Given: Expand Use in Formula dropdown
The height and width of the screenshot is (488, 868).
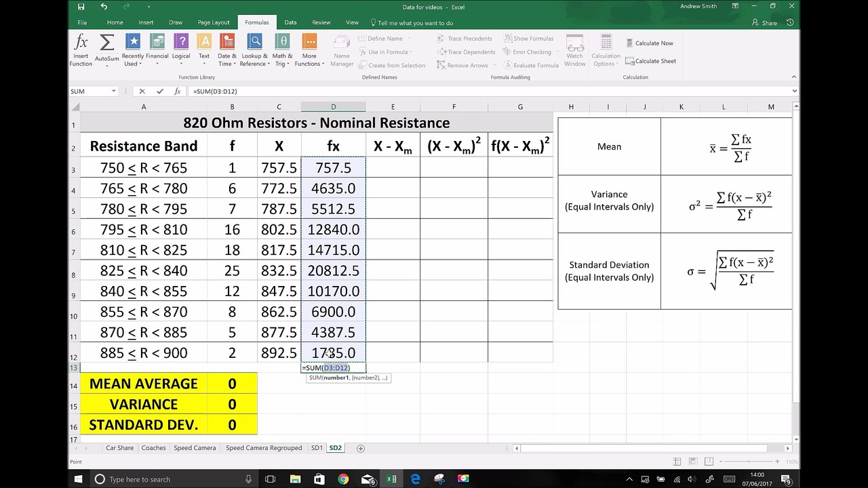Looking at the screenshot, I should point(412,52).
